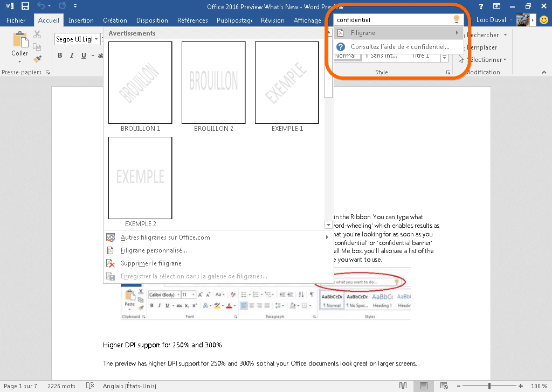Open the Affichage tab
The height and width of the screenshot is (392, 552).
307,20
